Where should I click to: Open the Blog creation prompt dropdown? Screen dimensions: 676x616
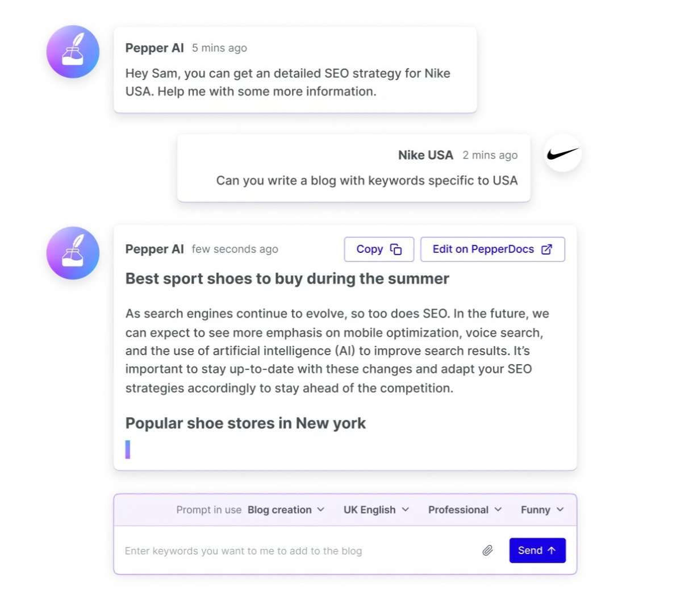[286, 510]
